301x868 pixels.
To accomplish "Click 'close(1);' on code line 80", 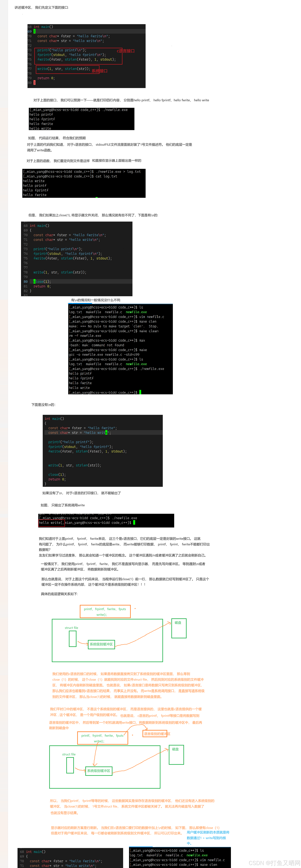I will coord(42,281).
